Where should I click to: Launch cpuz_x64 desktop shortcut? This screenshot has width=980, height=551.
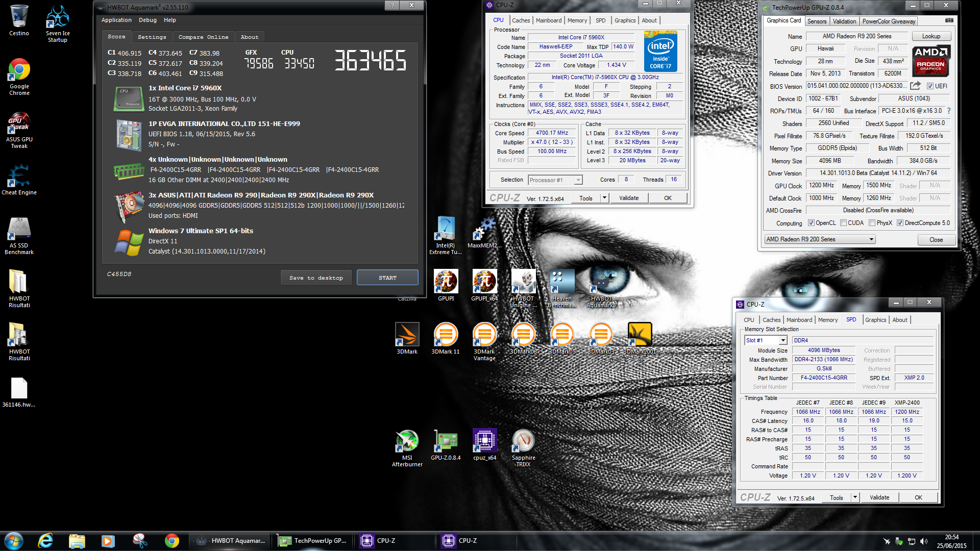484,445
